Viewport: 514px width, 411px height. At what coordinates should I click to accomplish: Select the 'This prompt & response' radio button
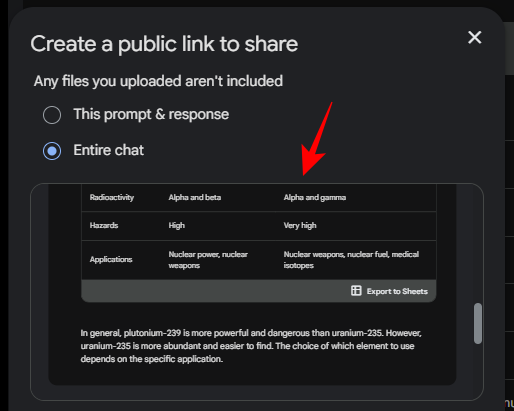click(52, 115)
